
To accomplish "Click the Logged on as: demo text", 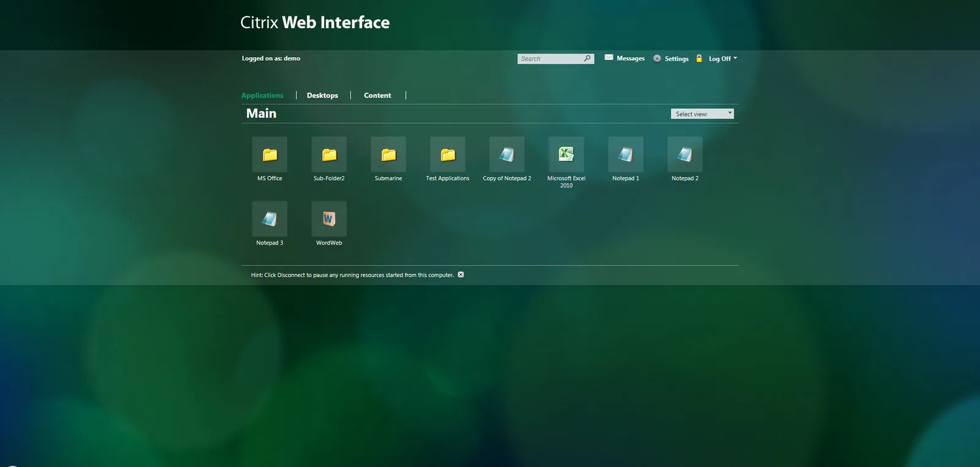I will (x=271, y=59).
